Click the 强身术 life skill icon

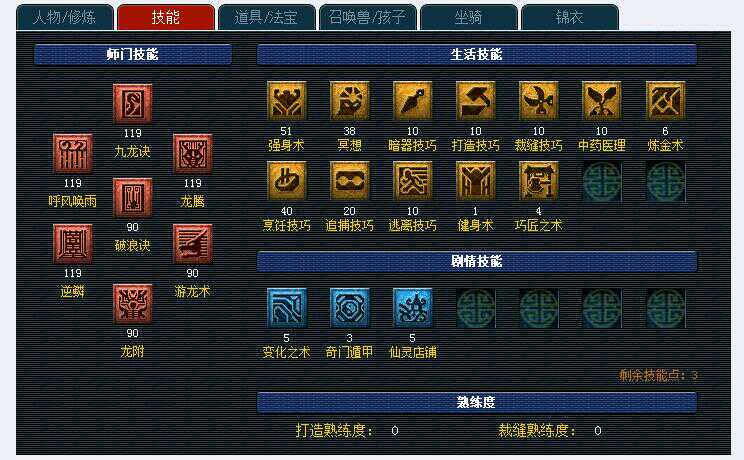[286, 101]
